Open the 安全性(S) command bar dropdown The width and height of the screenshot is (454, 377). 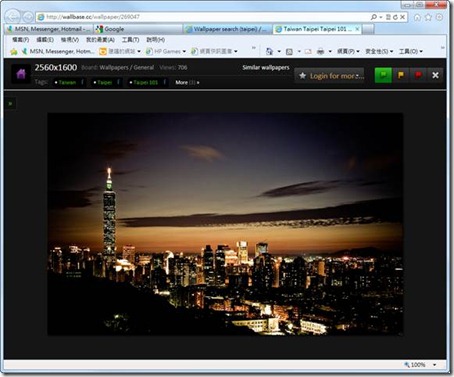[x=379, y=51]
